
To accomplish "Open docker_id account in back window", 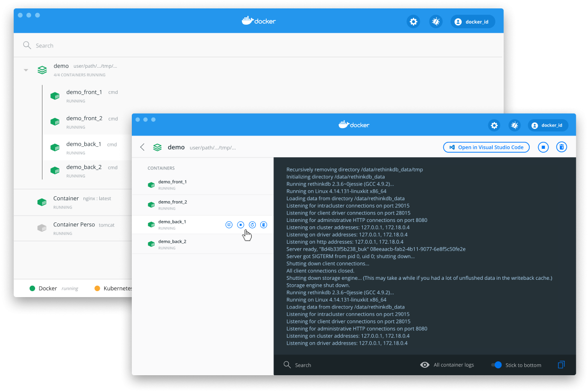I will coord(472,22).
